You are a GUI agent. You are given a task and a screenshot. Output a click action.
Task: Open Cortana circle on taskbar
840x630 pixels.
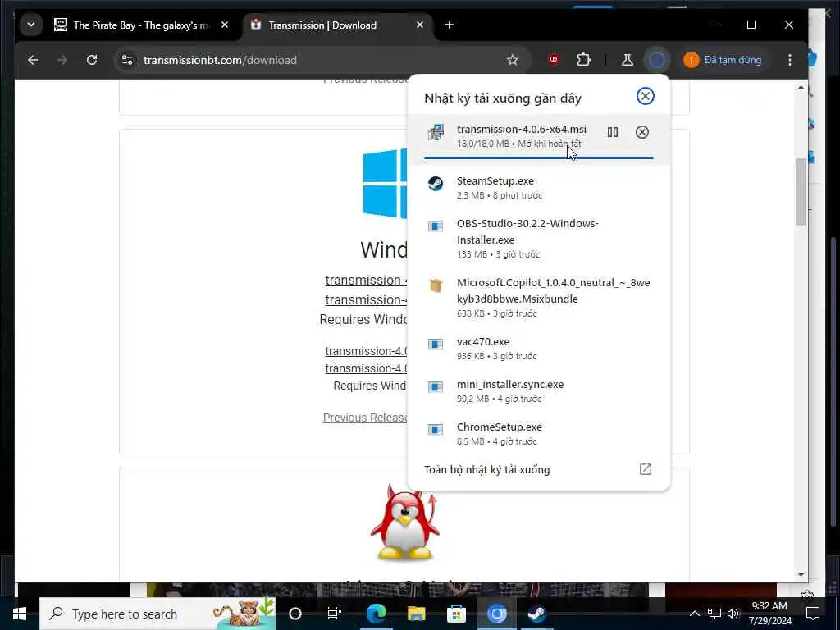[295, 614]
